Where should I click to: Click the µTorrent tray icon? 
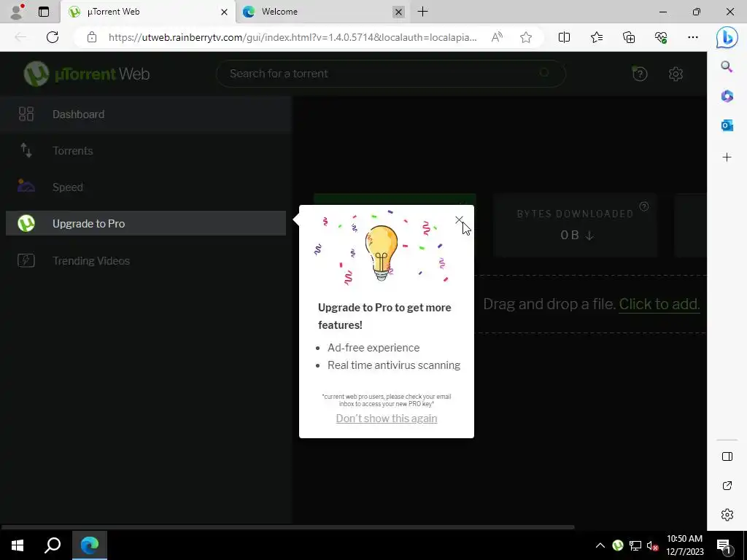click(x=617, y=545)
